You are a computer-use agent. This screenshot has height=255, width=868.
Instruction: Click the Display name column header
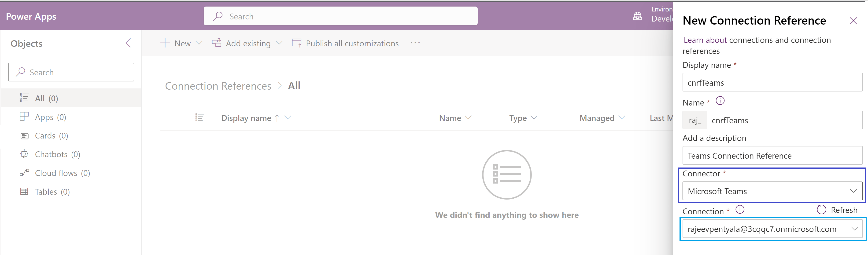coord(246,118)
